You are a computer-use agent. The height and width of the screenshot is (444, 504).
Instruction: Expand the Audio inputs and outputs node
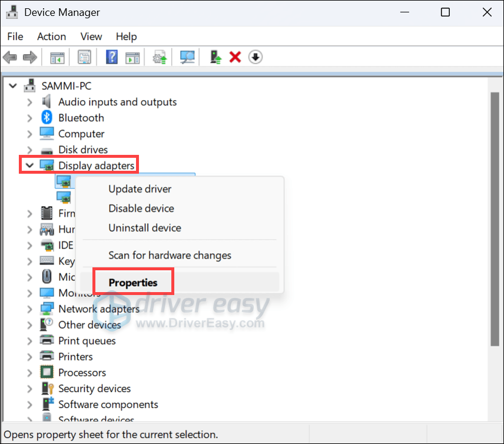pos(29,102)
